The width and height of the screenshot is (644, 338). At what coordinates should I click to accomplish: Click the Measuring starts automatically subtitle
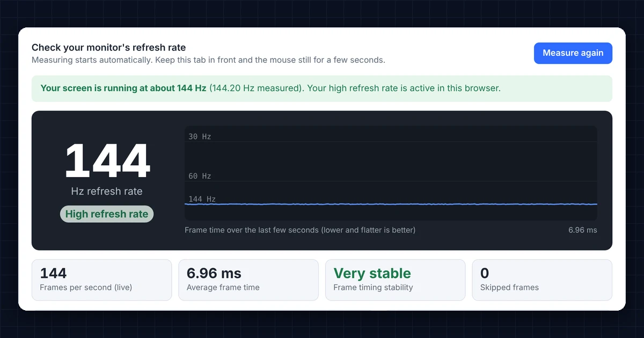click(x=208, y=60)
